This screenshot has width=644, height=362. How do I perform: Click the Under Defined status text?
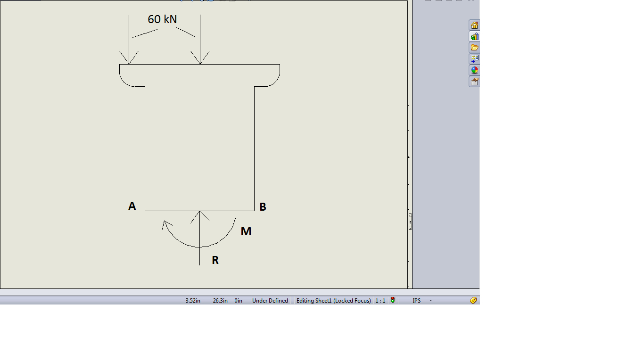270,301
